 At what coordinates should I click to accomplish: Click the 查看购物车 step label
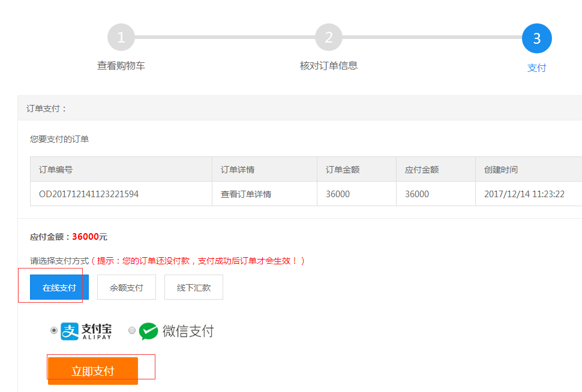[121, 66]
